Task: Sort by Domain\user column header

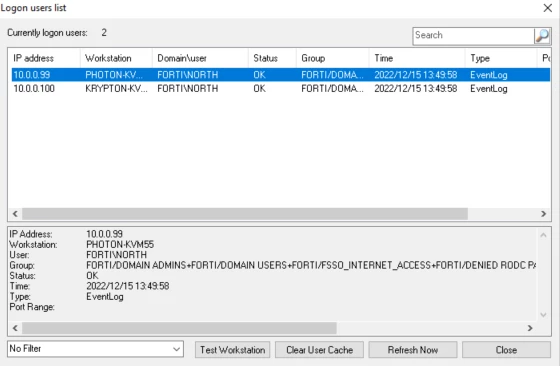Action: coord(200,58)
